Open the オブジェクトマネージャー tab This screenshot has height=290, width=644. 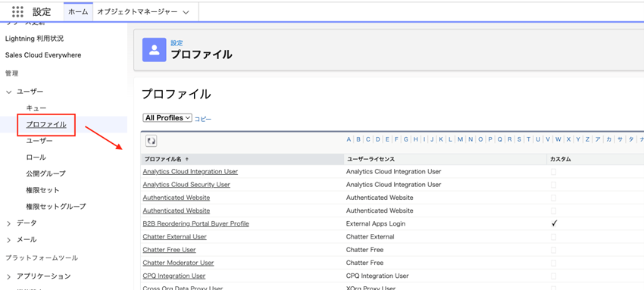pos(138,12)
